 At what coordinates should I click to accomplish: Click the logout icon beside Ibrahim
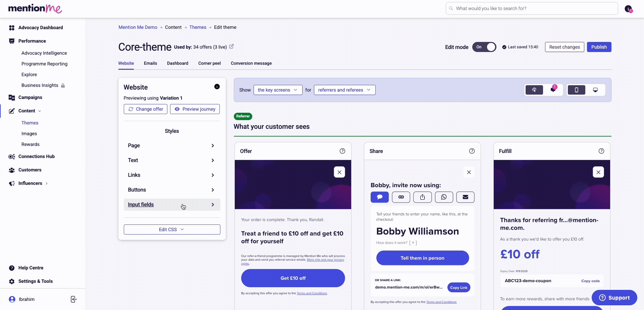(74, 299)
